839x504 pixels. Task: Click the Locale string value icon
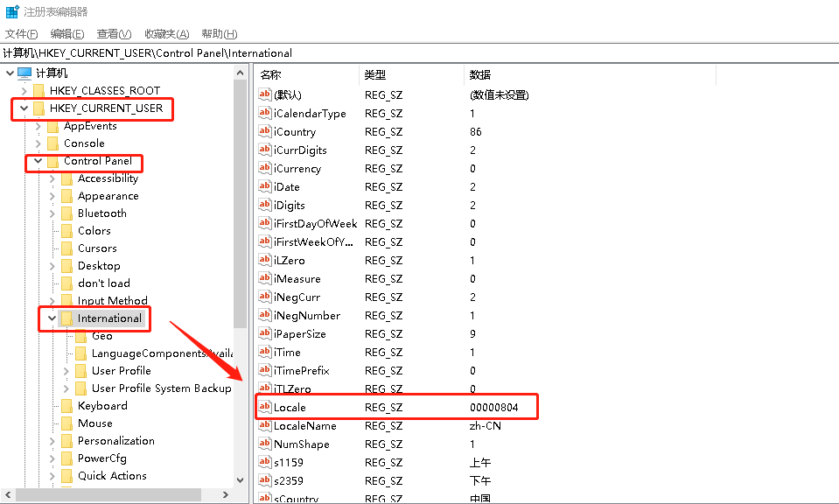tap(265, 408)
